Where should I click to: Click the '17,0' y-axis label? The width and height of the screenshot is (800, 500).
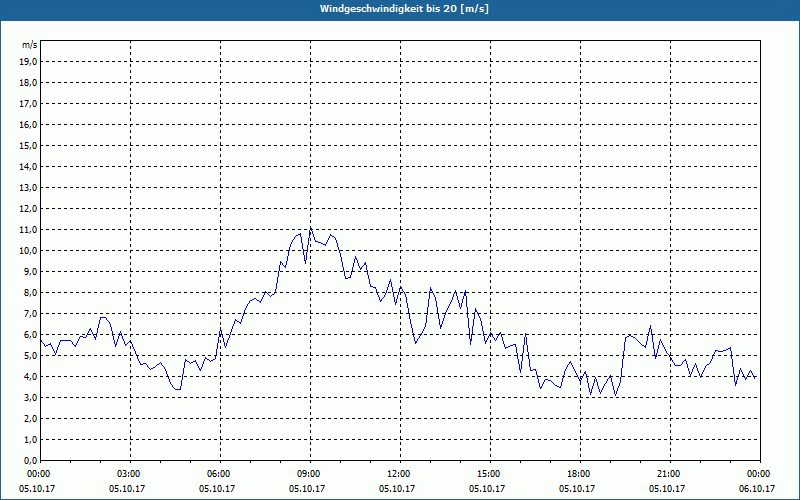click(29, 104)
